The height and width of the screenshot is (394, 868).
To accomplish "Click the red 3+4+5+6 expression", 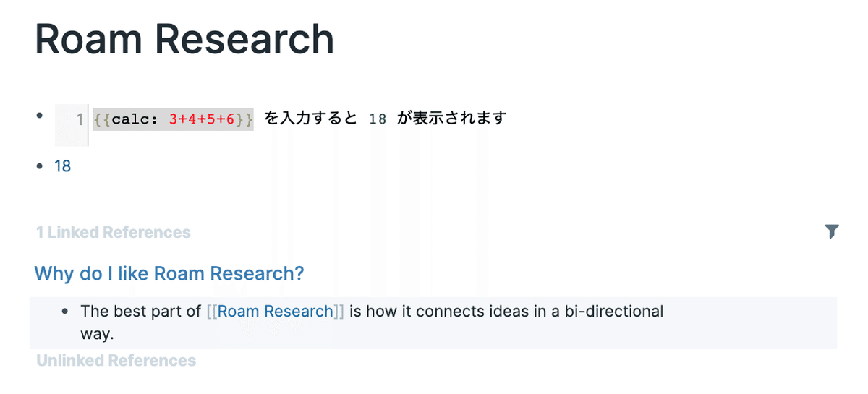I will [203, 119].
